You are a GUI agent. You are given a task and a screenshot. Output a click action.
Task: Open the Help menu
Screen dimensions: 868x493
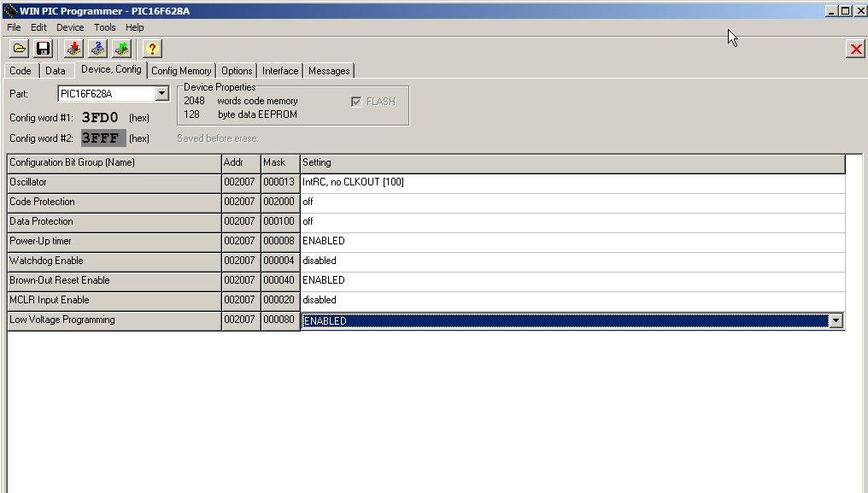(x=134, y=27)
